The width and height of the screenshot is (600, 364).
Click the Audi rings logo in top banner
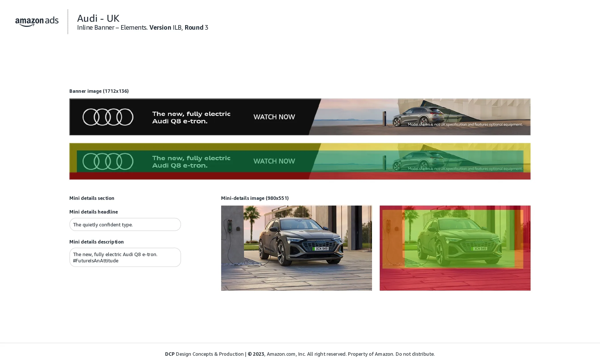coord(108,117)
